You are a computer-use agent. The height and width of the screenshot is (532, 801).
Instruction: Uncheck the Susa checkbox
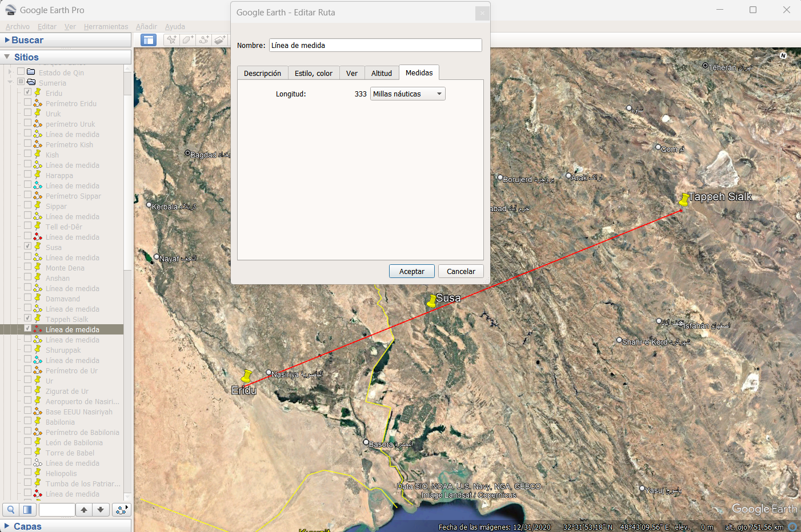point(27,246)
